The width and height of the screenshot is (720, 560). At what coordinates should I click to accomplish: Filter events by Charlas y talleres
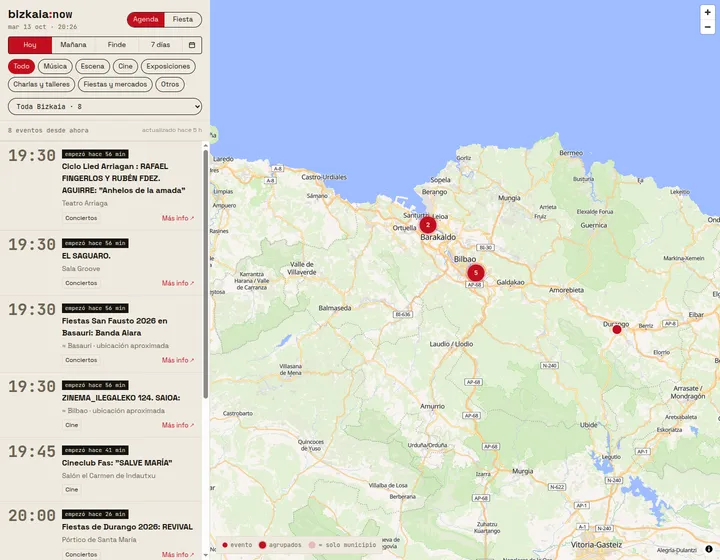[x=41, y=84]
